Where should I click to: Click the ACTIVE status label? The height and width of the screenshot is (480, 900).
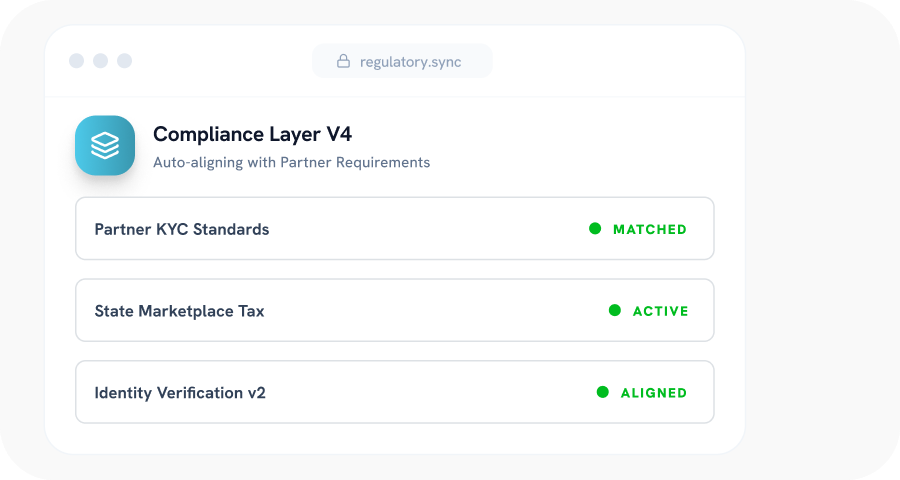click(660, 311)
